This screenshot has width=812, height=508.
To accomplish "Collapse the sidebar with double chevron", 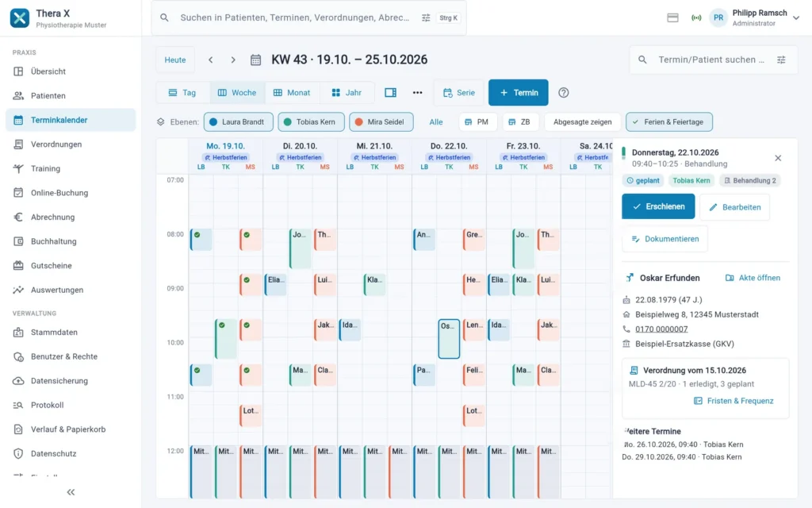I will pyautogui.click(x=71, y=492).
